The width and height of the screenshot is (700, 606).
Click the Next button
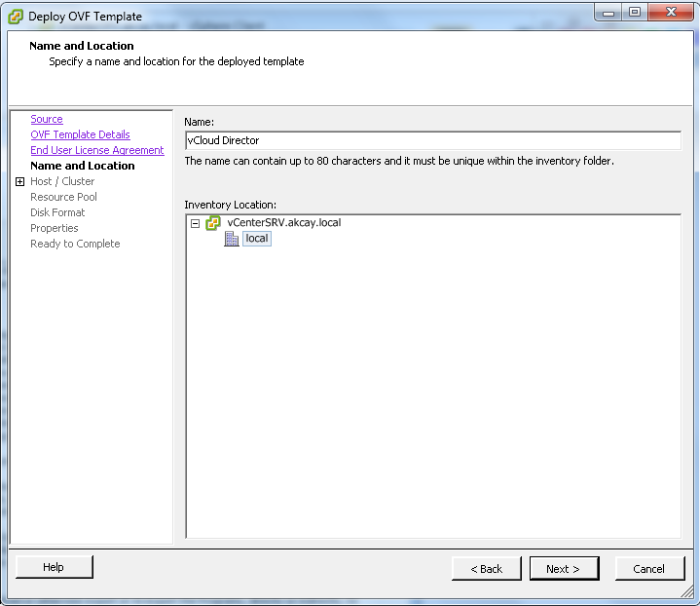pyautogui.click(x=565, y=568)
